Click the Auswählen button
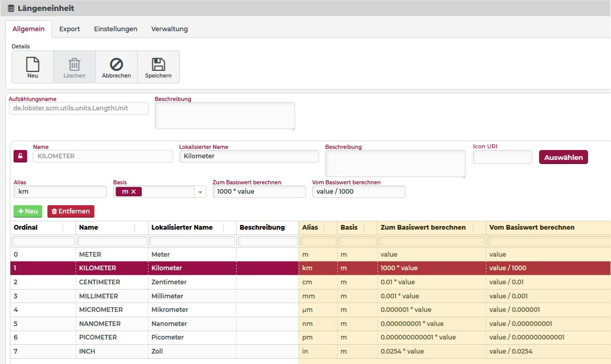The image size is (611, 364). click(563, 157)
